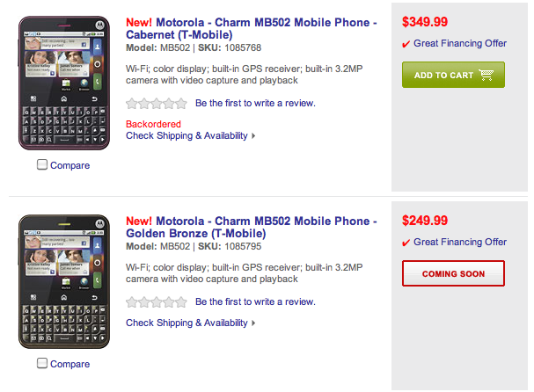
Task: Tick Compare checkbox under Golden Bronze phone
Action: pos(42,363)
